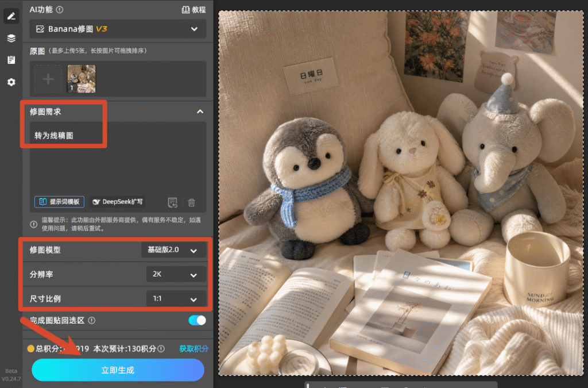The height and width of the screenshot is (388, 588).
Task: Open the layers stack sidebar icon
Action: [11, 38]
